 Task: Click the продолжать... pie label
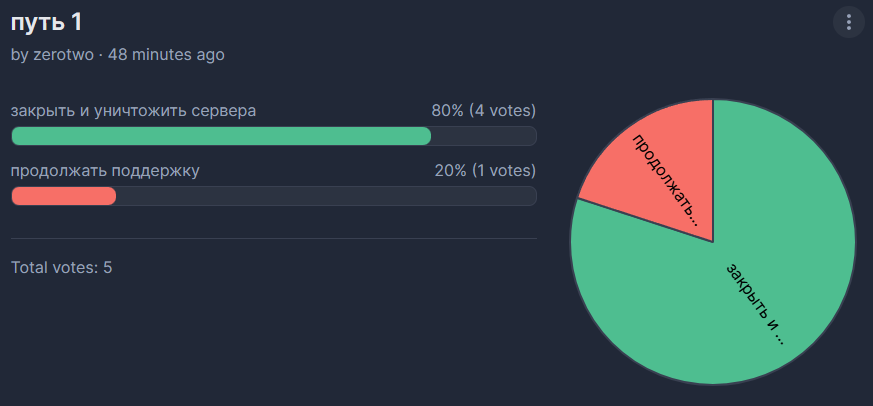pos(665,180)
